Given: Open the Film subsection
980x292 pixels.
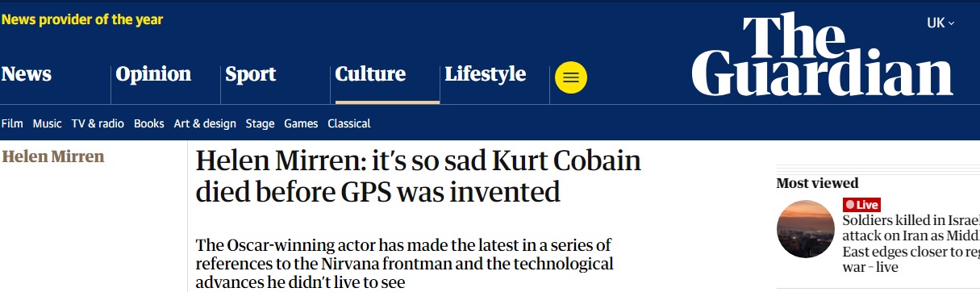Looking at the screenshot, I should tap(12, 123).
